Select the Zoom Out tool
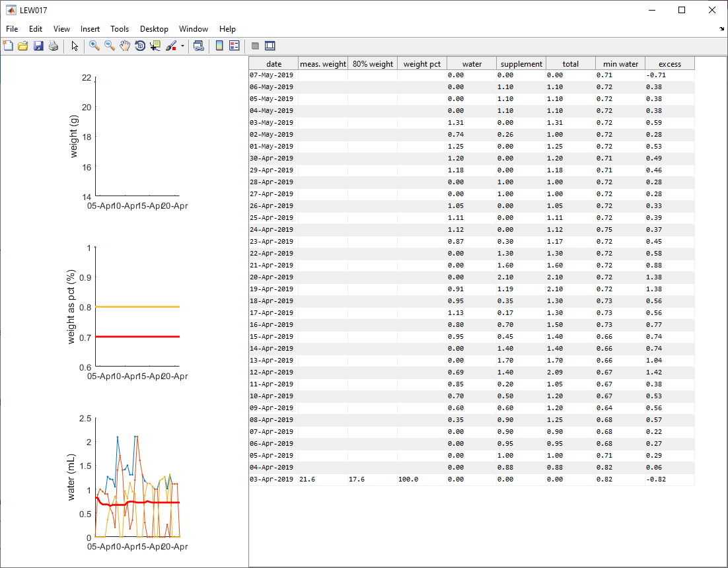This screenshot has width=728, height=568. pyautogui.click(x=109, y=46)
